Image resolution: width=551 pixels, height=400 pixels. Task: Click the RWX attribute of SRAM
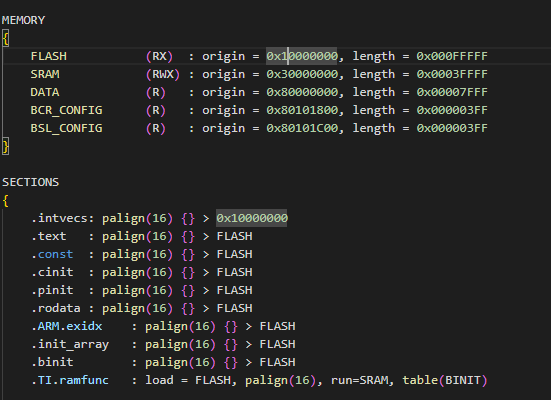(163, 74)
